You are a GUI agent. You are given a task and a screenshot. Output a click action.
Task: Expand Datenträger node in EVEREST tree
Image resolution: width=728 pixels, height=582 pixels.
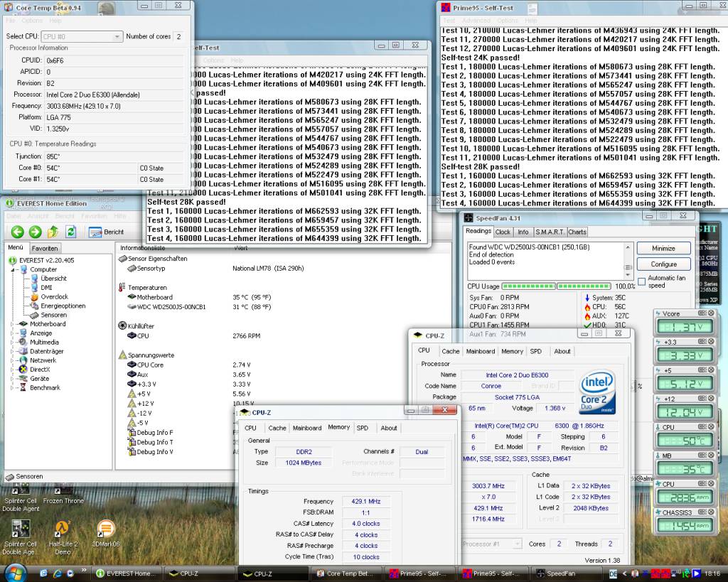[13, 351]
